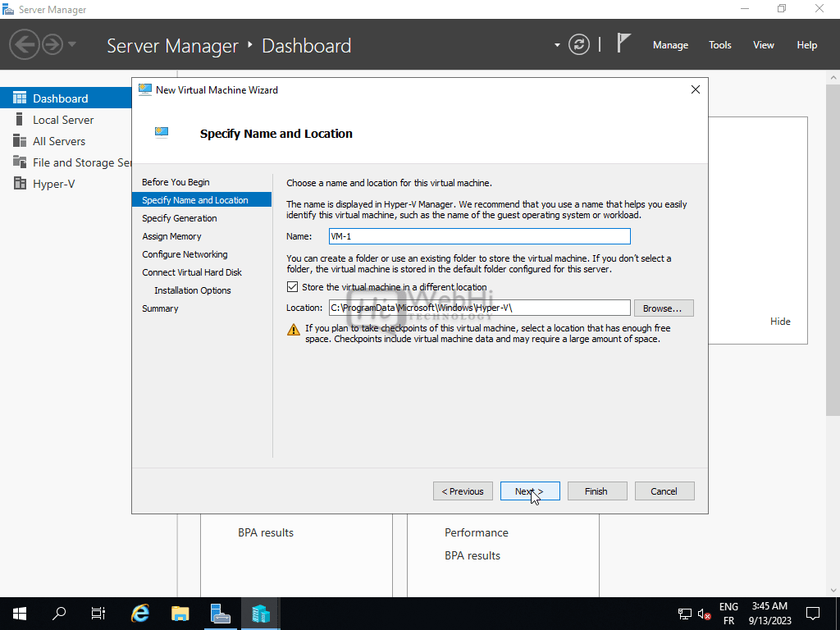Viewport: 840px width, 630px height.
Task: Select the Specify Name and Location step
Action: pyautogui.click(x=202, y=200)
